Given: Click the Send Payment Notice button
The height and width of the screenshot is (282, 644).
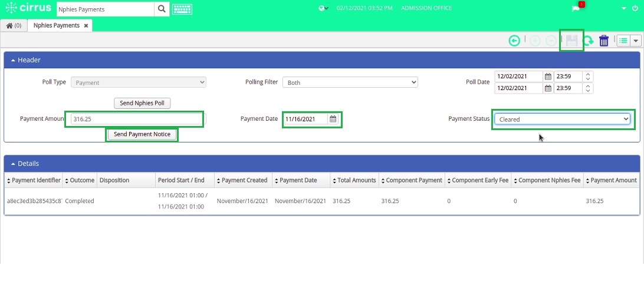Looking at the screenshot, I should 142,134.
